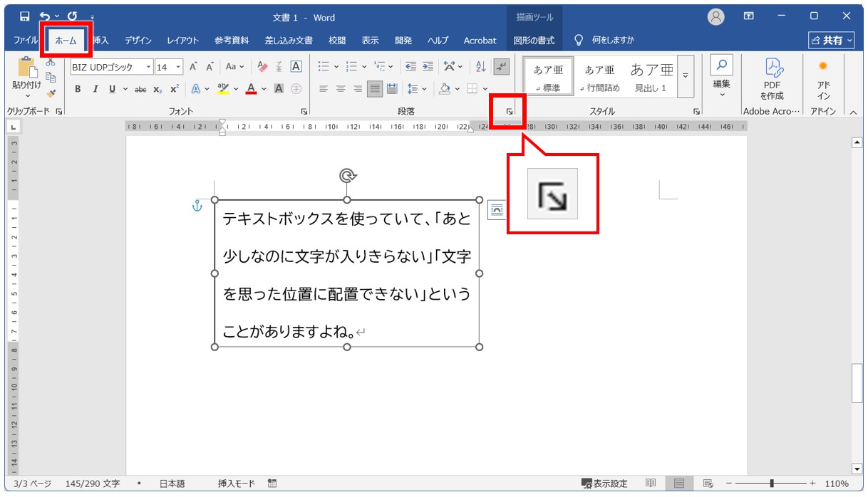The width and height of the screenshot is (868, 497).
Task: Click the Decrease Indent icon
Action: pyautogui.click(x=411, y=67)
